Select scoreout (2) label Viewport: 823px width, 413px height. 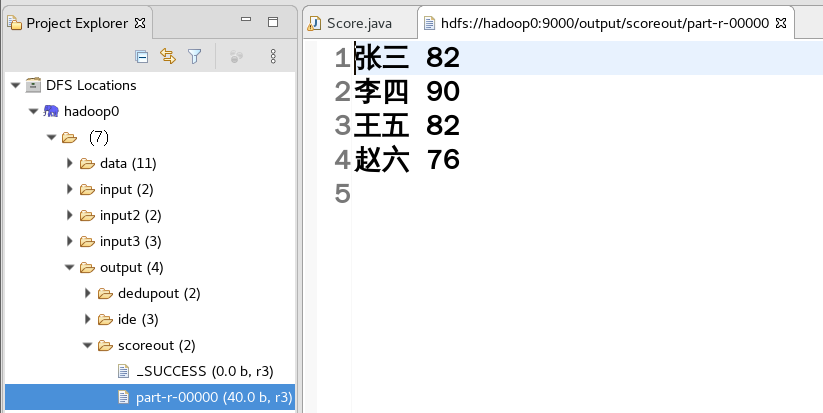(156, 345)
